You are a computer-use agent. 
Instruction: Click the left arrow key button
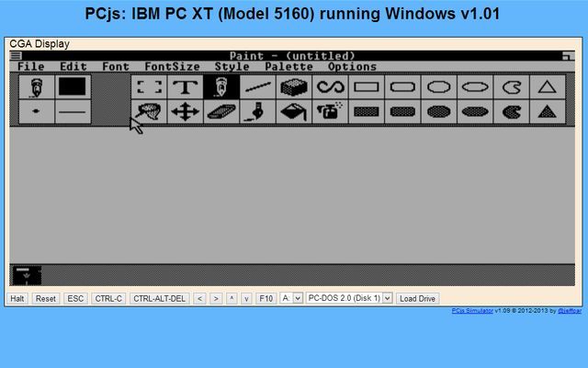[199, 298]
